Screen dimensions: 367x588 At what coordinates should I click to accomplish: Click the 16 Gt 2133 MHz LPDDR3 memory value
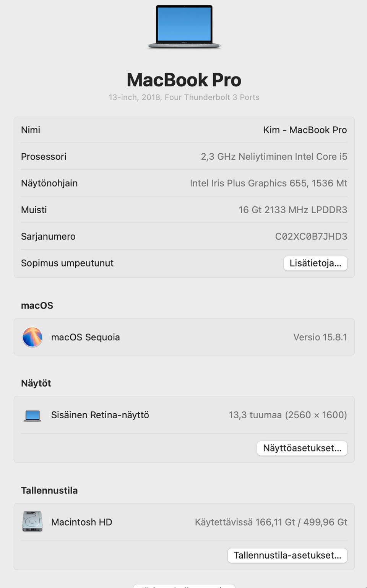293,210
